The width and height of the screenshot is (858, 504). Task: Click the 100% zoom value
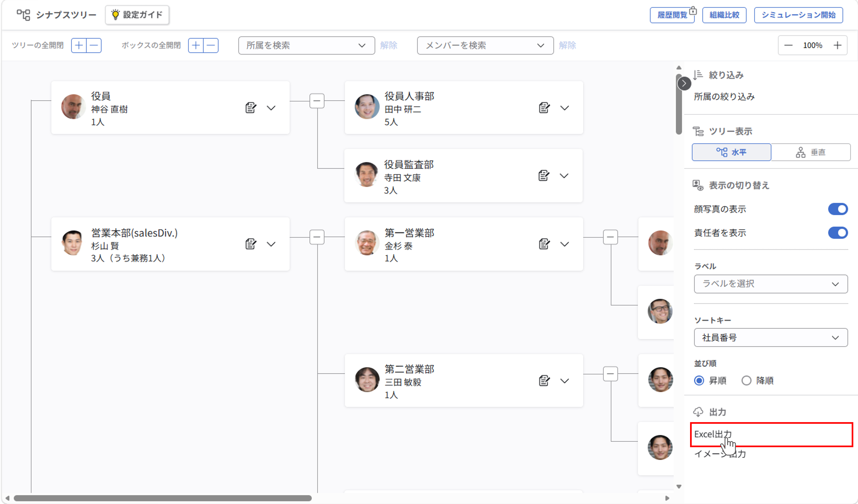[813, 45]
